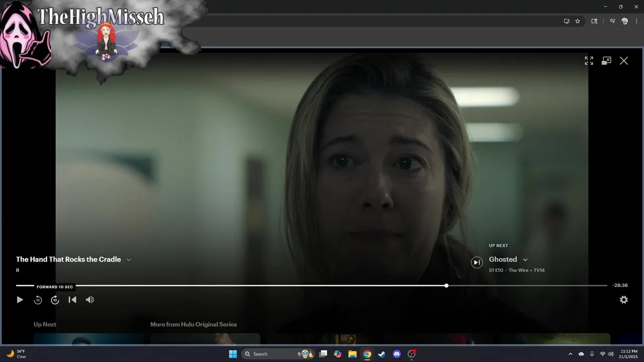Skip forward 10 seconds
Viewport: 644px width, 362px height.
coord(55,300)
